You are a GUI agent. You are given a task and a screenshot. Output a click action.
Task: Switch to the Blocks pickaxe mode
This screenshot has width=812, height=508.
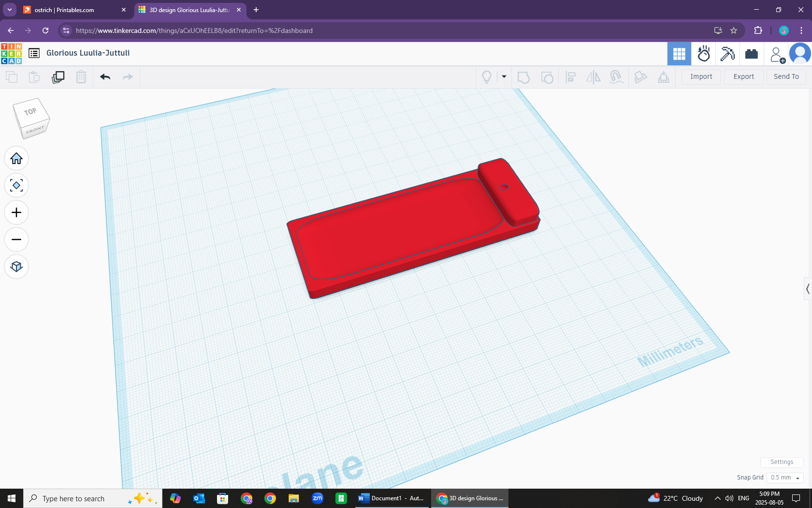(x=727, y=54)
